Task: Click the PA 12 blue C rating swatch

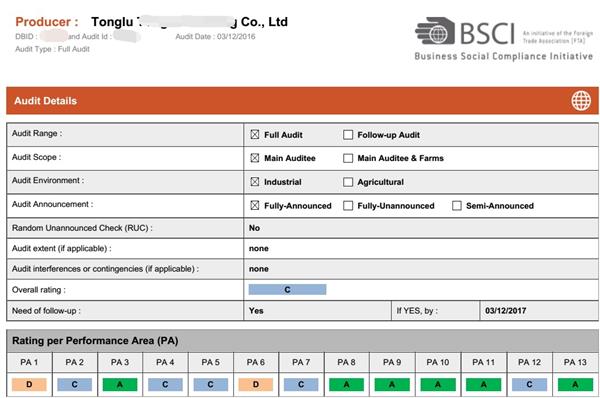Action: coord(529,385)
